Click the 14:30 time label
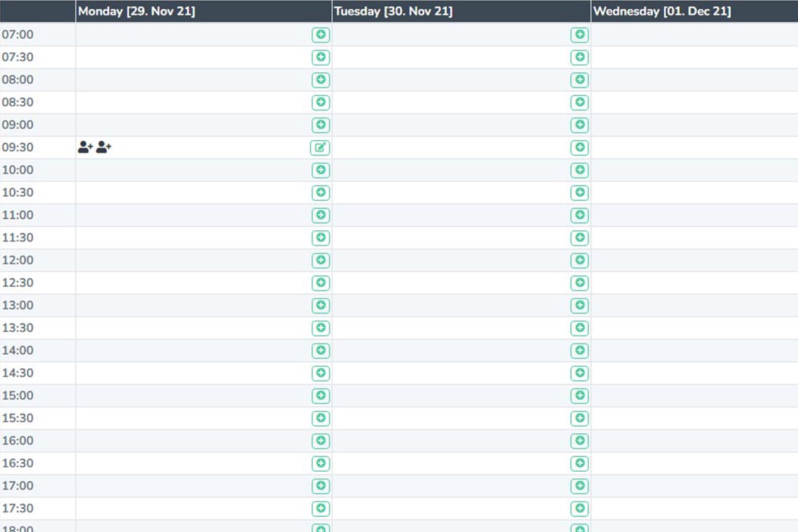 (x=17, y=373)
